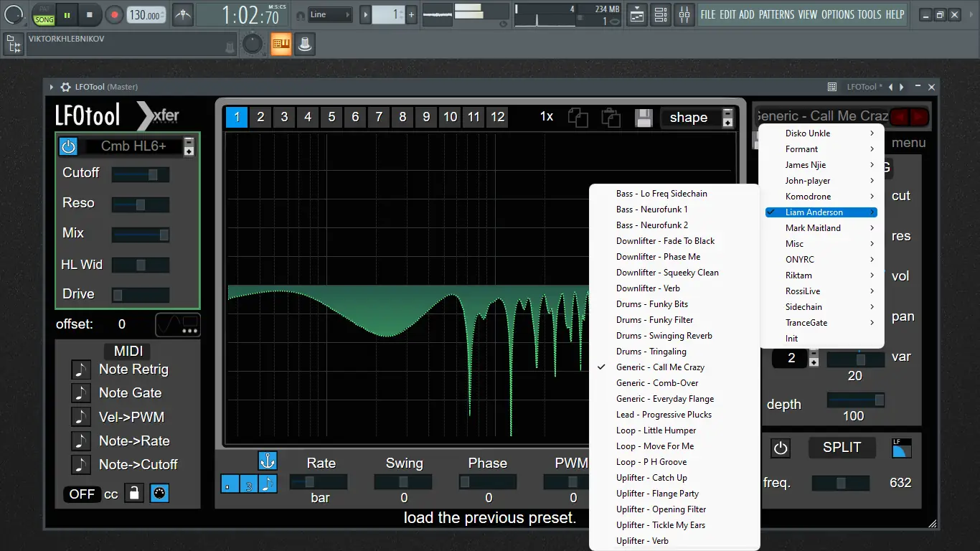
Task: Copy the LFO shape with the copy icon
Action: [x=578, y=117]
